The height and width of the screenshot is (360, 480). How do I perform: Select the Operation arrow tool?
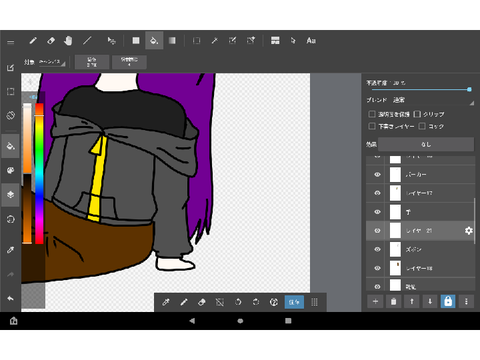coord(293,41)
